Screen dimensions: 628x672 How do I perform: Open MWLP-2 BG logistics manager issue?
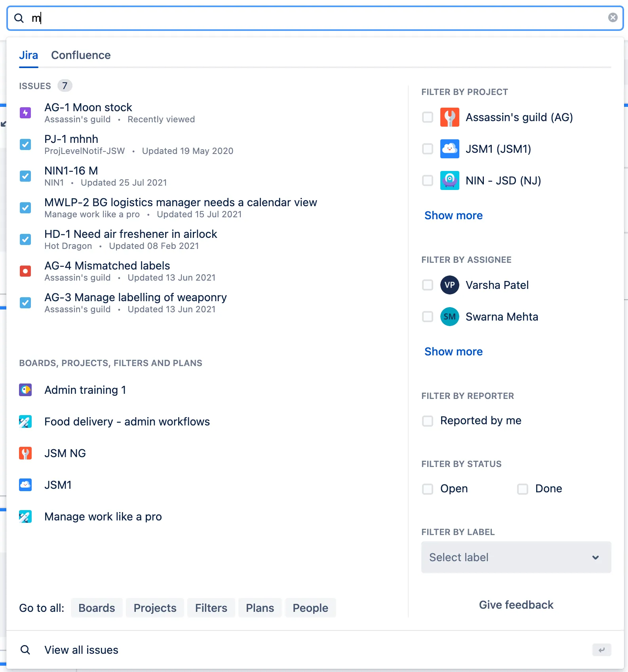click(x=181, y=202)
